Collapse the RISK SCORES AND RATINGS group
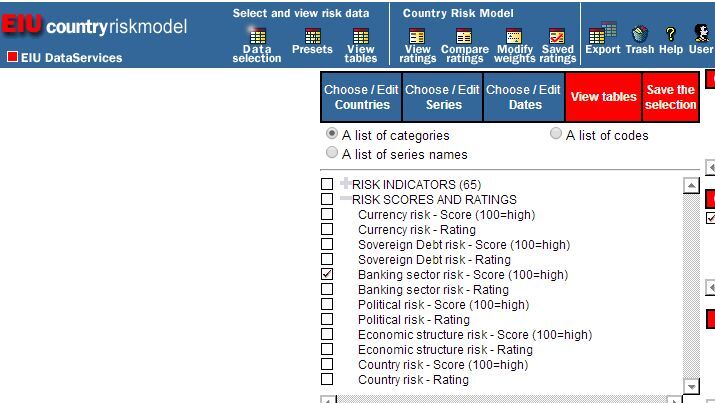The width and height of the screenshot is (715, 403). [346, 198]
